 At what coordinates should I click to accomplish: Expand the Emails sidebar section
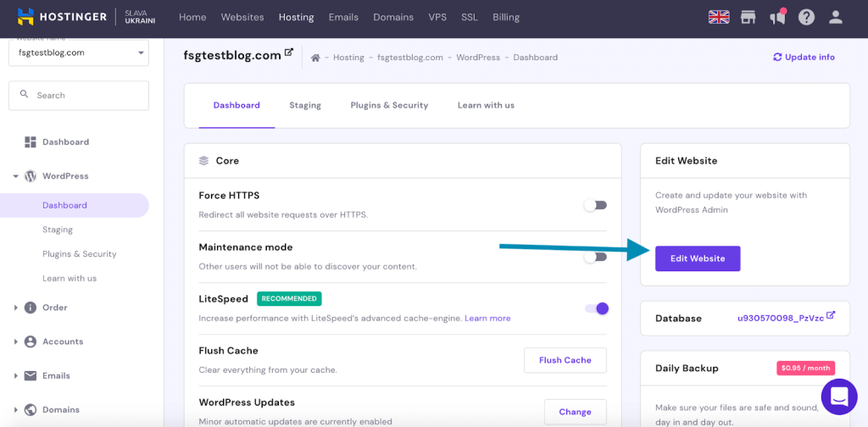point(15,376)
